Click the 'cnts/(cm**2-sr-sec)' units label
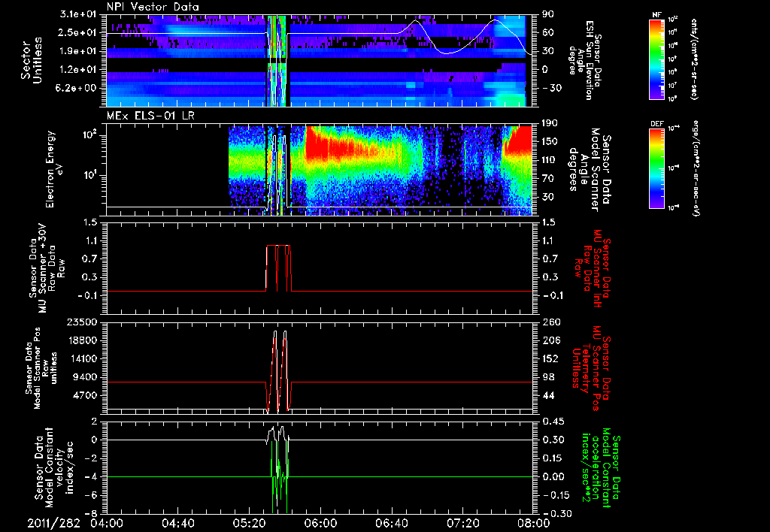Image resolution: width=770 pixels, height=532 pixels. click(x=694, y=59)
